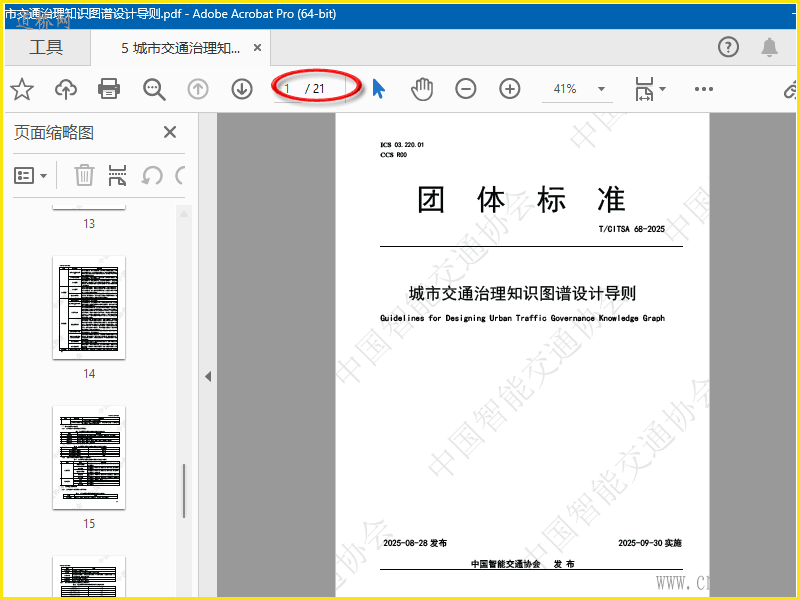
Task: Click the page label 14
Action: [x=89, y=373]
